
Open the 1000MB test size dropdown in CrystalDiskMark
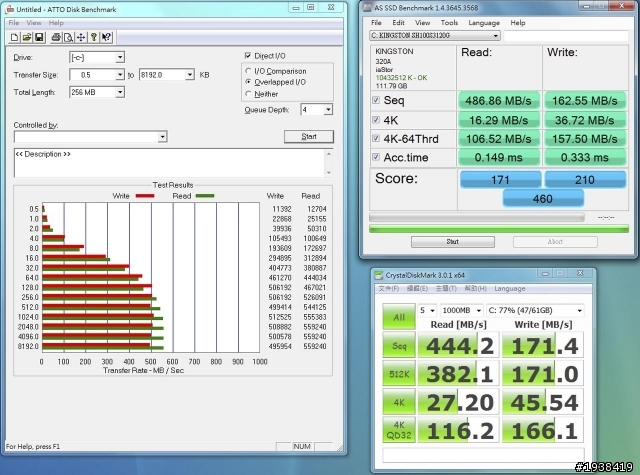click(462, 311)
